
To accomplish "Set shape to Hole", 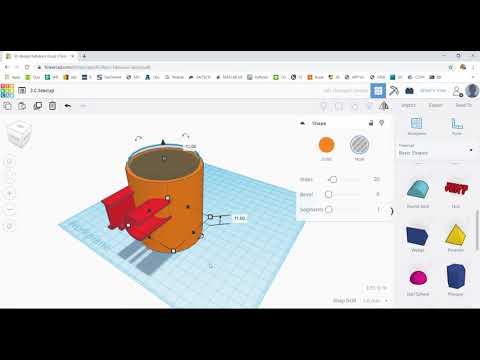I will click(359, 145).
